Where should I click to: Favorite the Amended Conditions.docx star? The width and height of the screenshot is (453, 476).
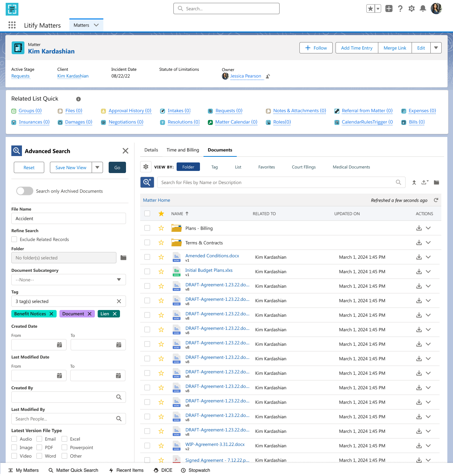click(161, 257)
